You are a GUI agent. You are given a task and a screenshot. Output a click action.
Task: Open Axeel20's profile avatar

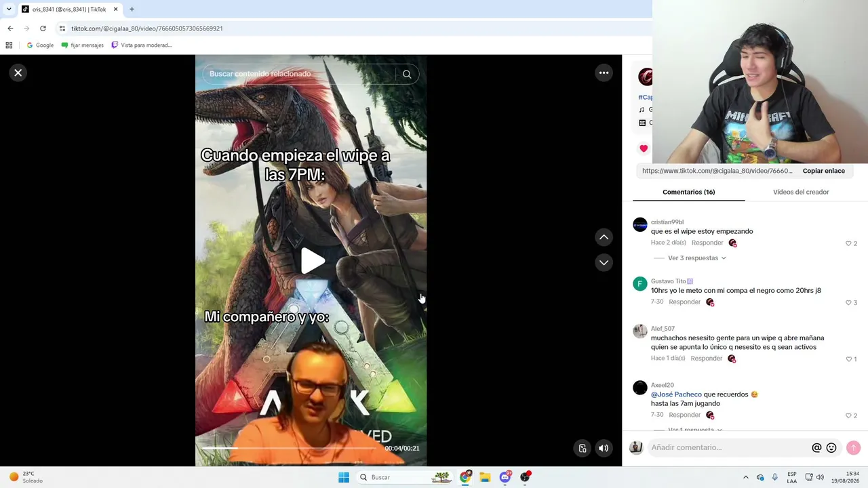click(640, 388)
